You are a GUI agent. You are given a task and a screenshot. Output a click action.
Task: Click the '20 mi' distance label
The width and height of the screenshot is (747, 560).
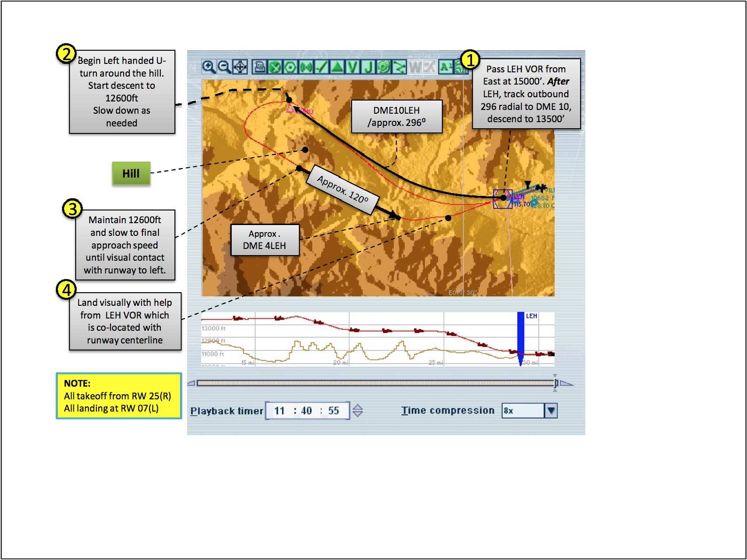tap(341, 363)
